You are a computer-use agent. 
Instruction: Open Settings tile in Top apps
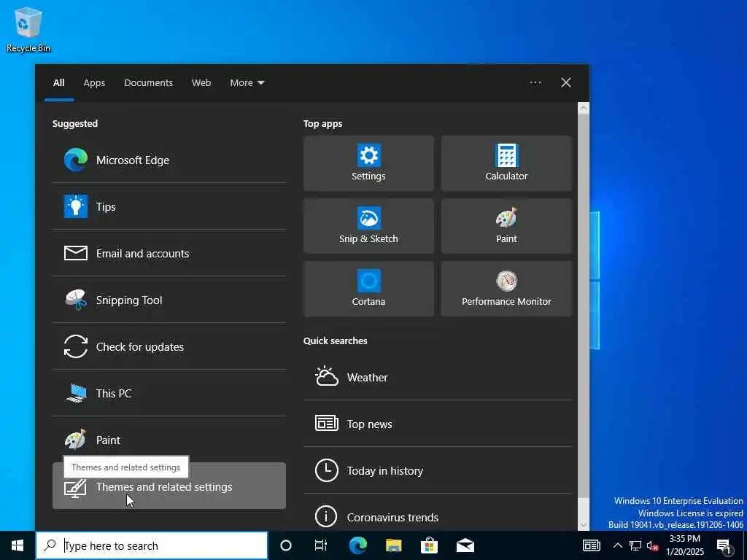click(368, 163)
